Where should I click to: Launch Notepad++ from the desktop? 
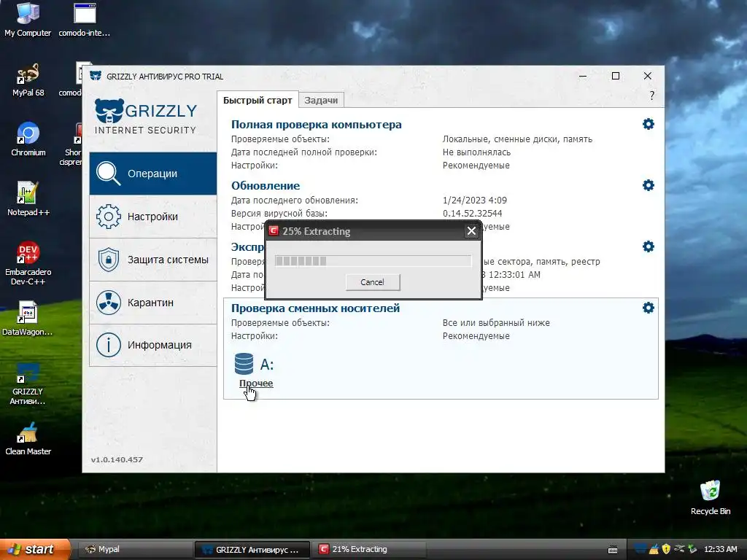(x=28, y=198)
